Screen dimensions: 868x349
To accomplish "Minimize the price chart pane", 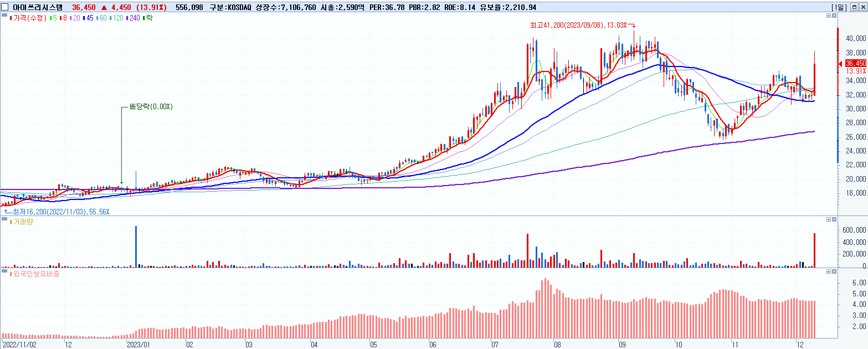I will pyautogui.click(x=828, y=16).
